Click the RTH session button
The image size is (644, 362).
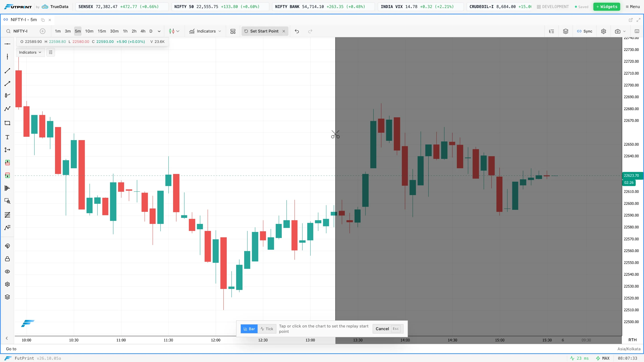tap(633, 340)
